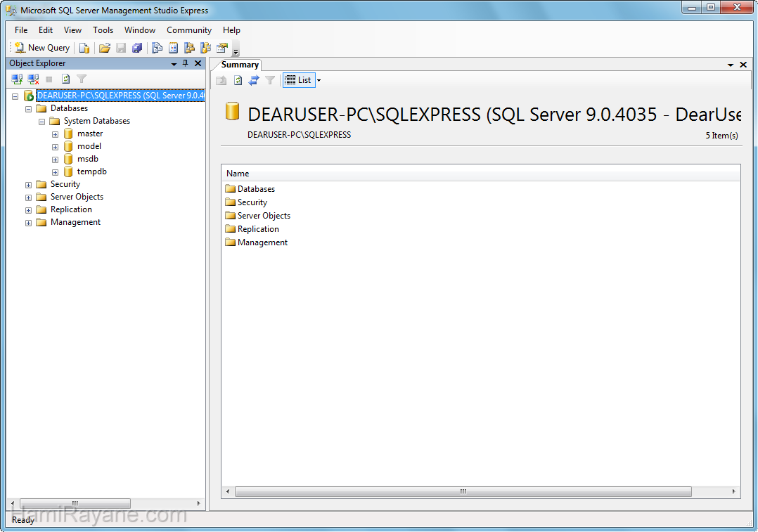Open Registered Servers toolbar icon
The width and height of the screenshot is (758, 532).
pyautogui.click(x=157, y=48)
